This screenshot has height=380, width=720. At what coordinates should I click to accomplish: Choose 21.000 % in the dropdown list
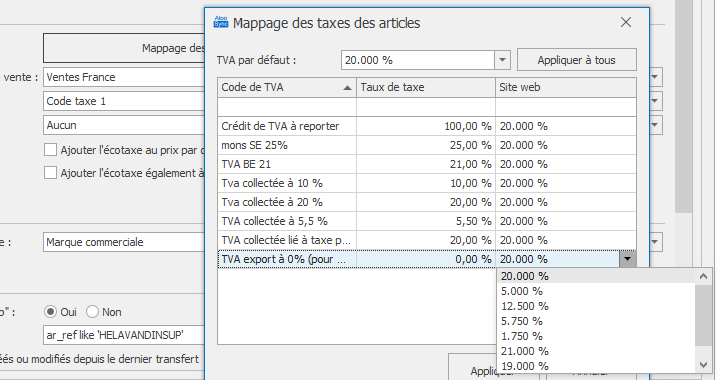coord(596,351)
